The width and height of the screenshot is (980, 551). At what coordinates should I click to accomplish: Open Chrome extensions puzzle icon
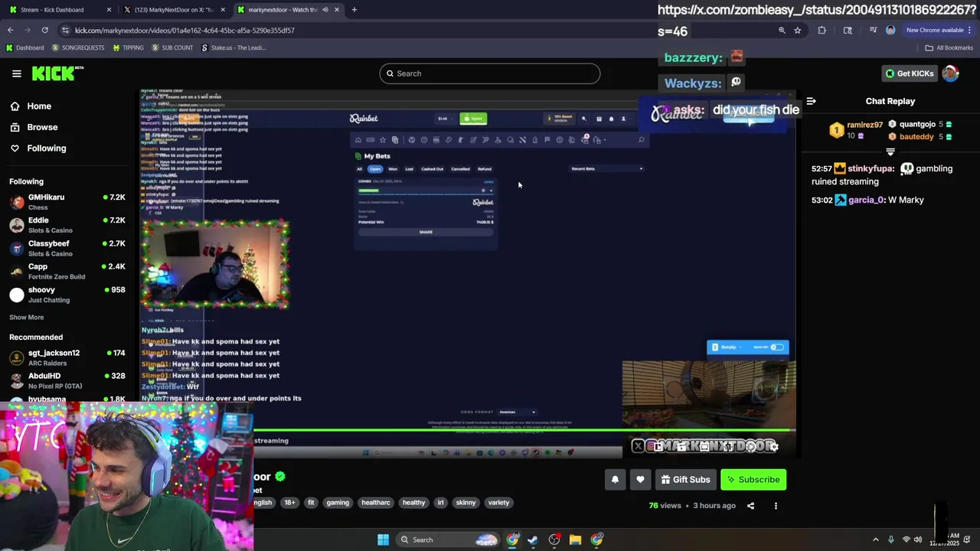coord(822,30)
